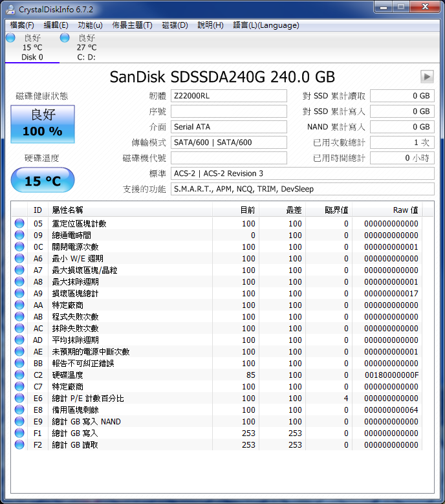Click status orb for F2 總計 GB 讀取
Screen dimensions: 445x504
click(19, 444)
